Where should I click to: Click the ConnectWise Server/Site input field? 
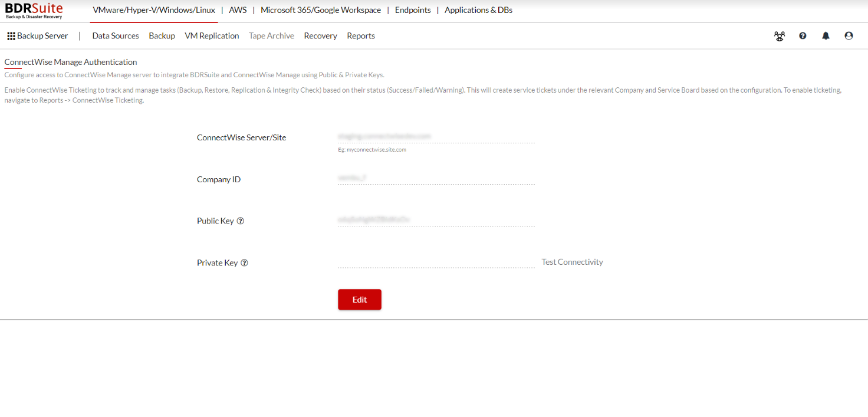[x=436, y=136]
